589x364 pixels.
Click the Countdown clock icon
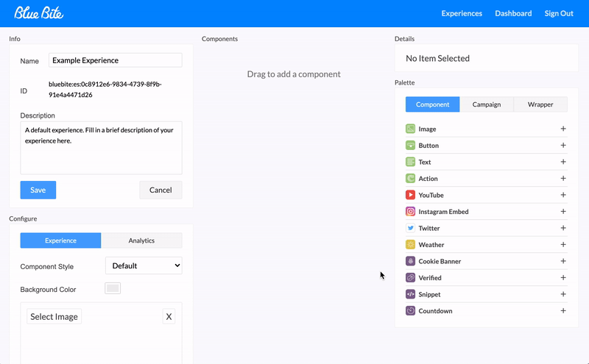pyautogui.click(x=410, y=310)
